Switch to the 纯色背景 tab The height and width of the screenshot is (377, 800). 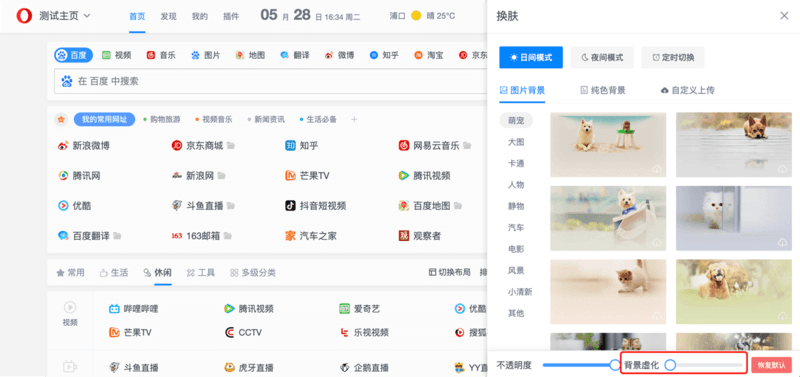pos(603,90)
